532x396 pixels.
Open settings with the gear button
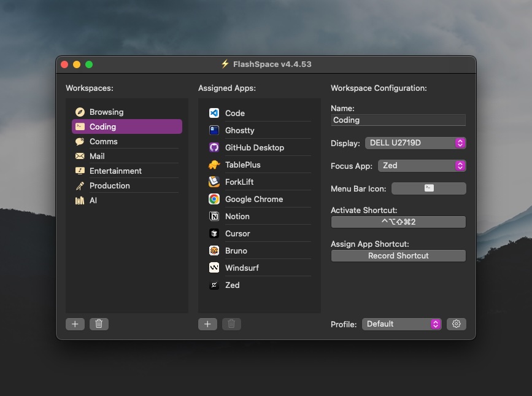[x=457, y=324]
